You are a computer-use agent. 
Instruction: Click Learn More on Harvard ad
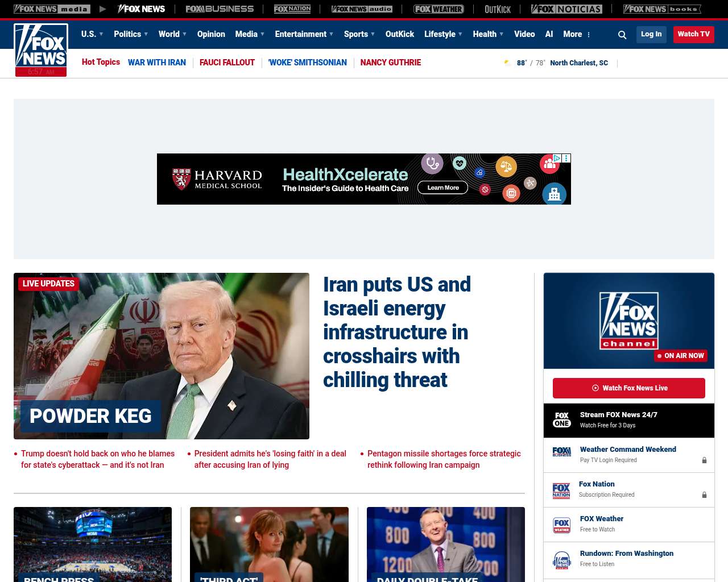tap(443, 188)
